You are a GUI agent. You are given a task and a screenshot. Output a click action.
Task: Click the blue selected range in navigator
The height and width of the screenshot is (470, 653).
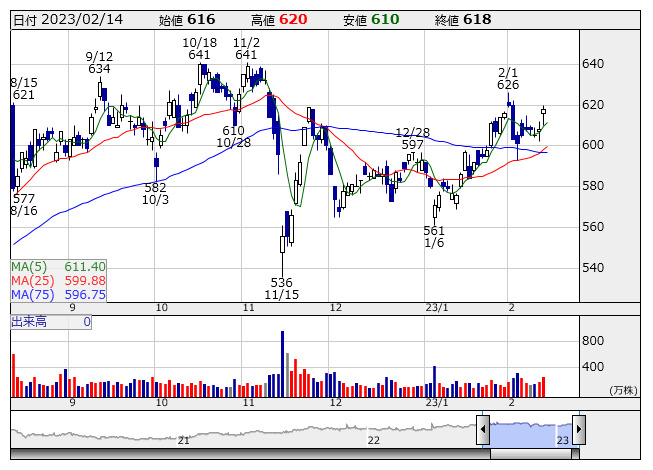[x=531, y=435]
